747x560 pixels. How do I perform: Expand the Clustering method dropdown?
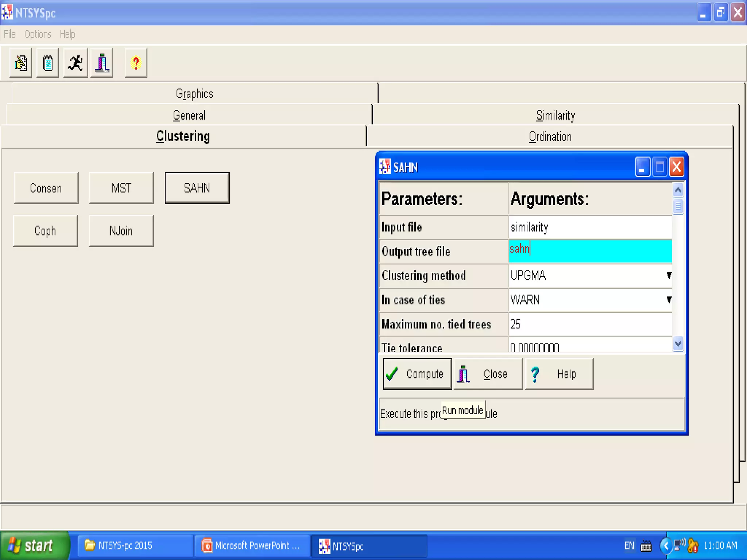669,275
